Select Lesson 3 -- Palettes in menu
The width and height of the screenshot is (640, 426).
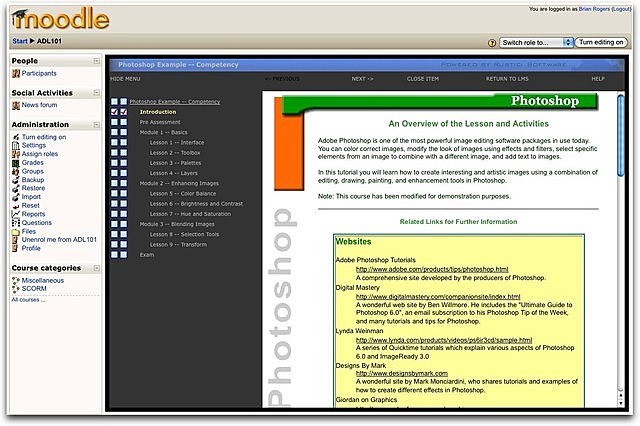[x=176, y=163]
